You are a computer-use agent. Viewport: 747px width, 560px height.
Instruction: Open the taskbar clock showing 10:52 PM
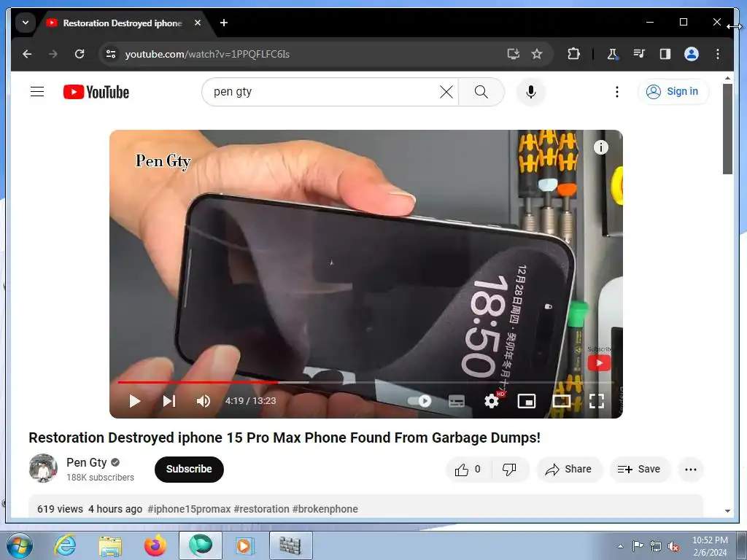tap(710, 546)
